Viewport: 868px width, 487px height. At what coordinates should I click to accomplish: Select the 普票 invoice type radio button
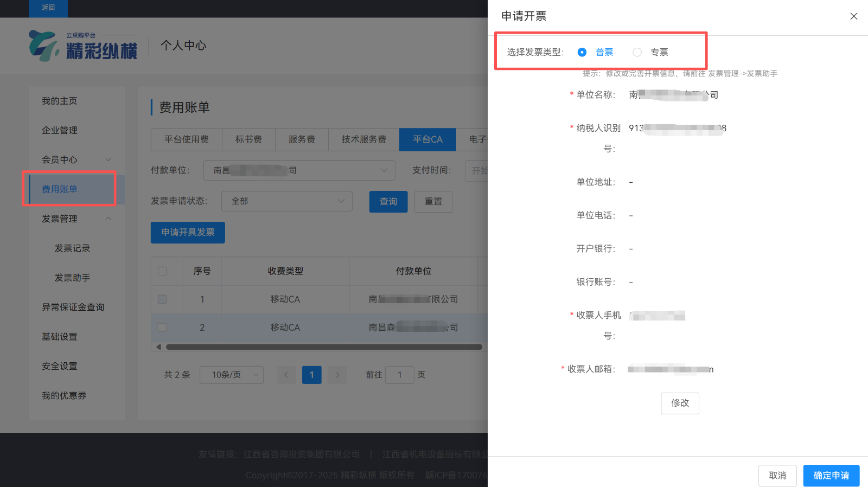click(x=582, y=52)
